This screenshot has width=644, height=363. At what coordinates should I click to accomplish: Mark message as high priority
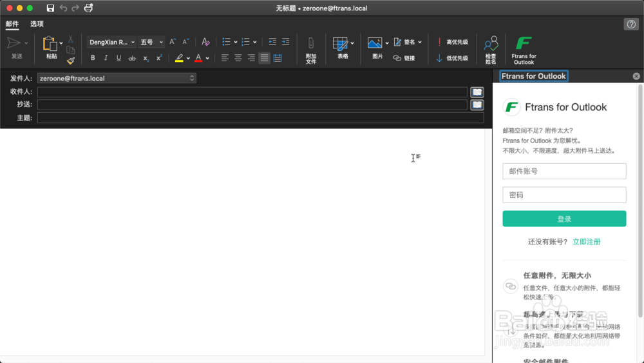[452, 42]
